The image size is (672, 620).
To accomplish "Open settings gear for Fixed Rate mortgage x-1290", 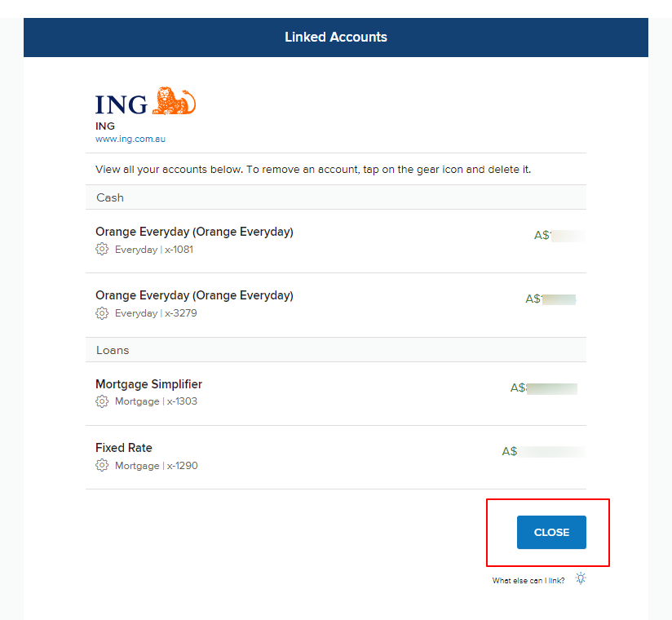I will point(101,465).
